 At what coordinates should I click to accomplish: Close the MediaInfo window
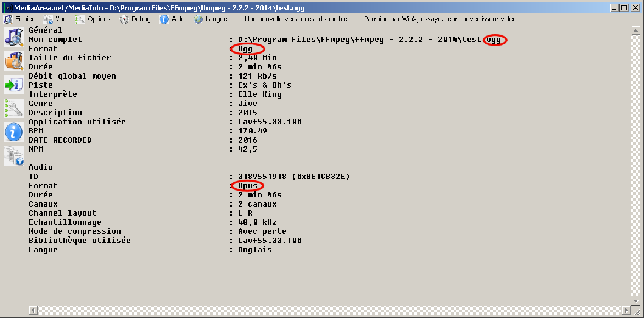(635, 8)
